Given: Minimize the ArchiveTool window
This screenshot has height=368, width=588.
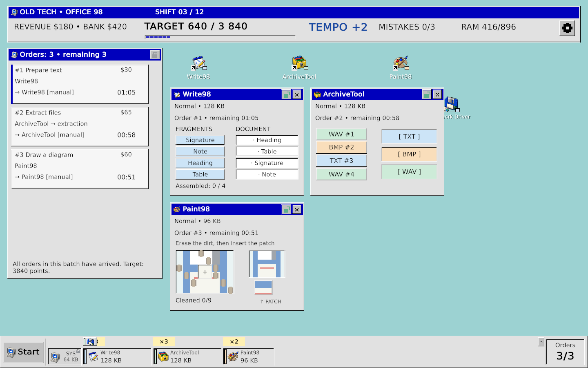Looking at the screenshot, I should (427, 94).
